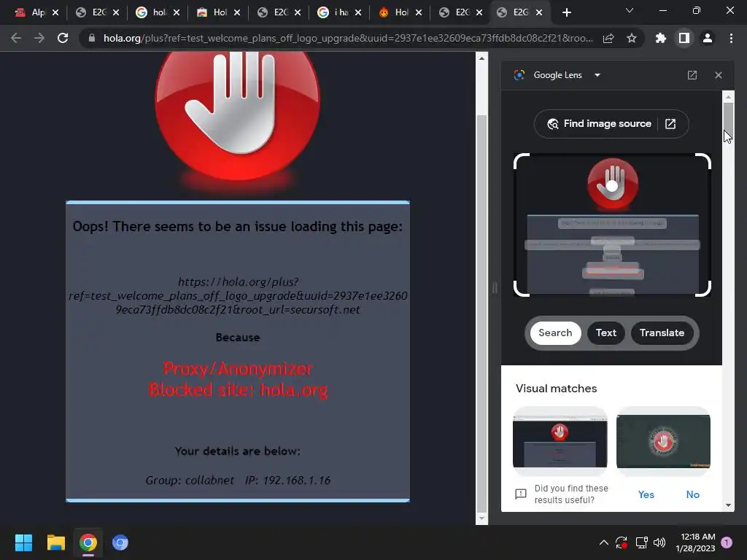747x560 pixels.
Task: Click 'IP: 192.168.1.16' text
Action: (x=287, y=480)
